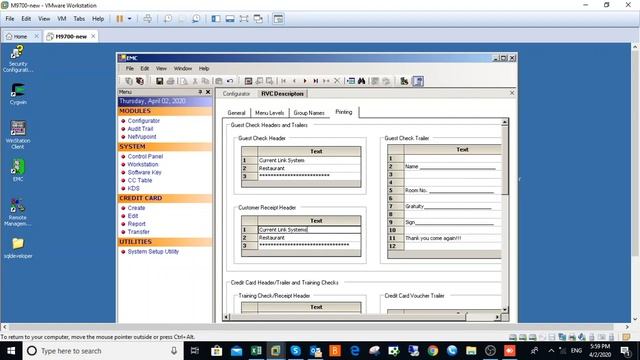The height and width of the screenshot is (360, 640).
Task: Switch to the Configurator tab
Action: point(236,93)
